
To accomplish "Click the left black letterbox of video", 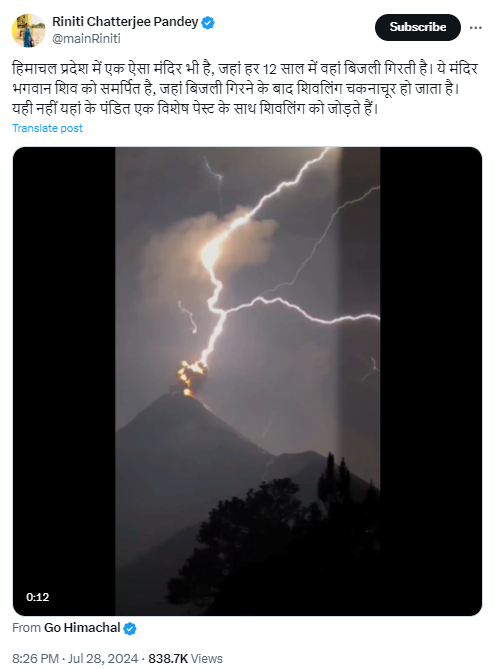I will click(x=64, y=381).
